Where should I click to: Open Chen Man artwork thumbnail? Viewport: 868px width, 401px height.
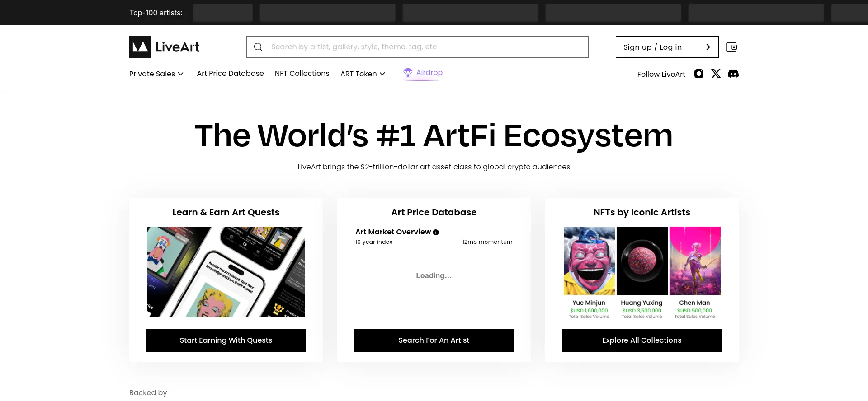pos(695,261)
